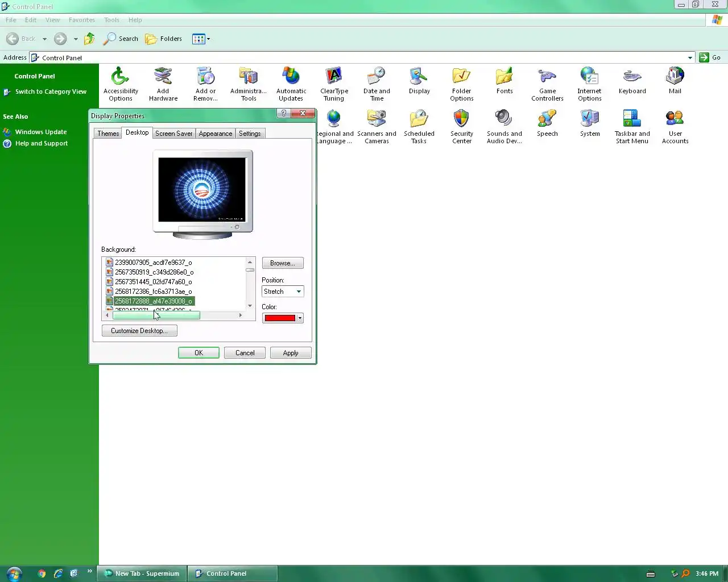
Task: Click the Customize Desktop... button
Action: coord(139,331)
